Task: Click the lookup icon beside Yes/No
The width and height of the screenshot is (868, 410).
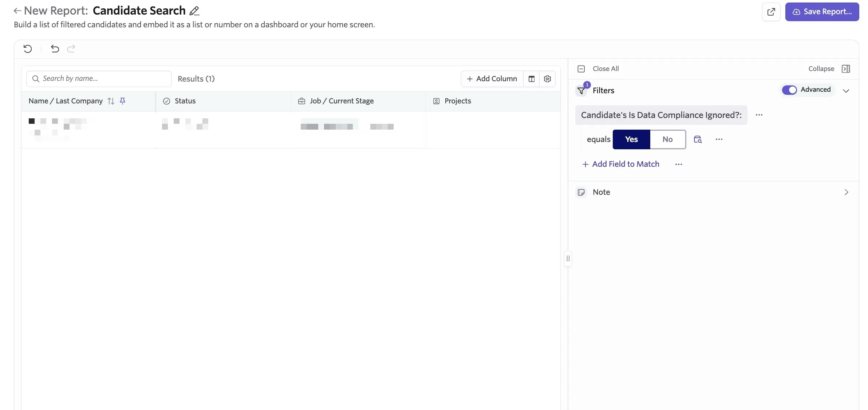Action: (698, 139)
